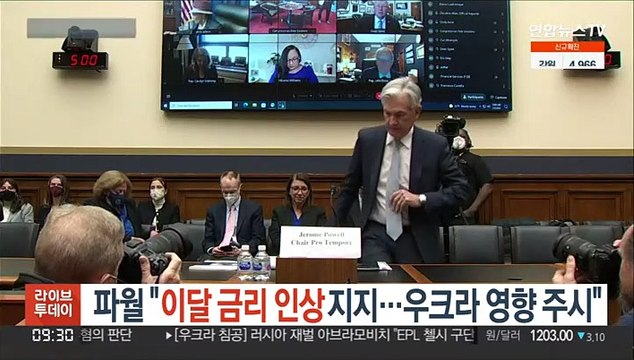Click the Jerome Powell name placard
Viewport: 634px width, 360px height.
click(320, 242)
